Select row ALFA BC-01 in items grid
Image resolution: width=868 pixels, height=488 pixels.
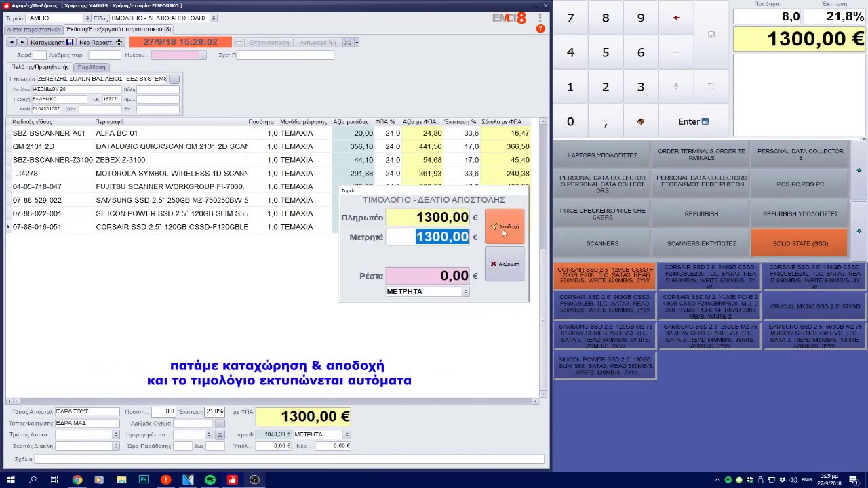tap(271, 133)
